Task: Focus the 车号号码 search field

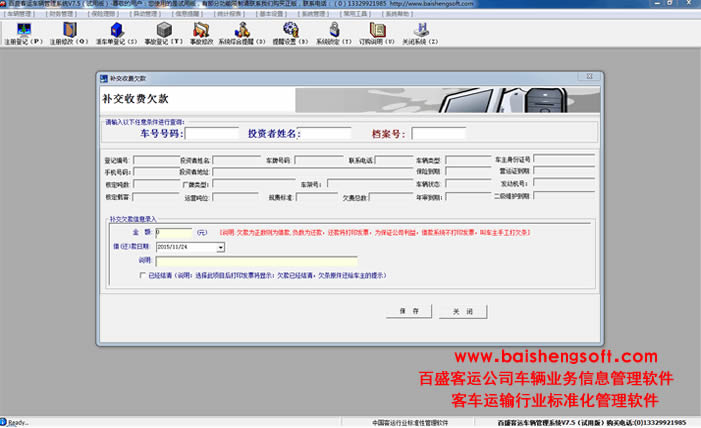Action: click(212, 133)
